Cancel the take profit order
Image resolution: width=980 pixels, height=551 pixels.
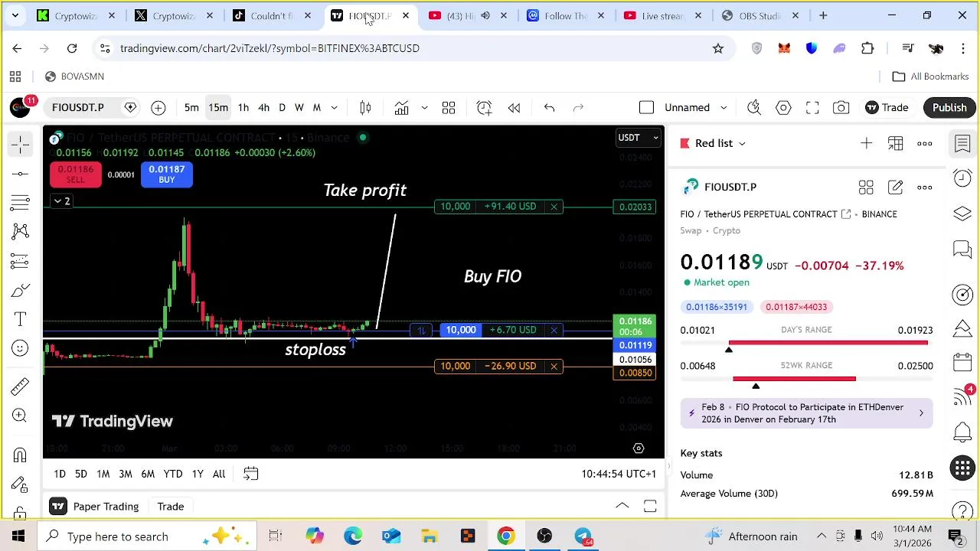(554, 207)
